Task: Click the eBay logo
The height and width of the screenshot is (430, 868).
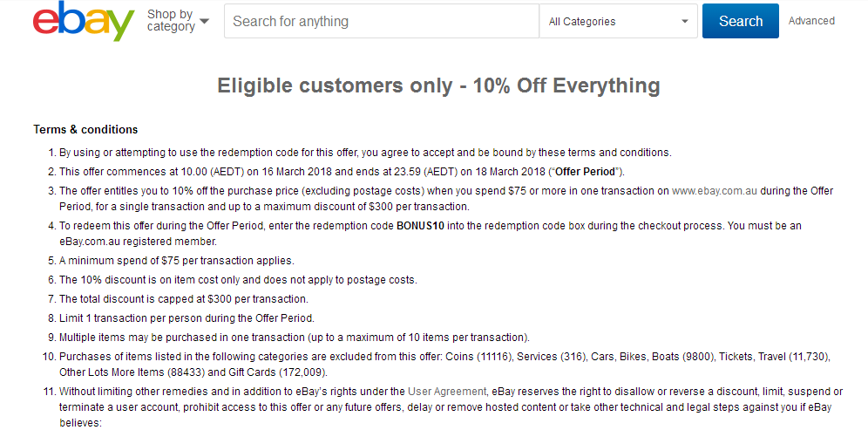Action: point(84,21)
